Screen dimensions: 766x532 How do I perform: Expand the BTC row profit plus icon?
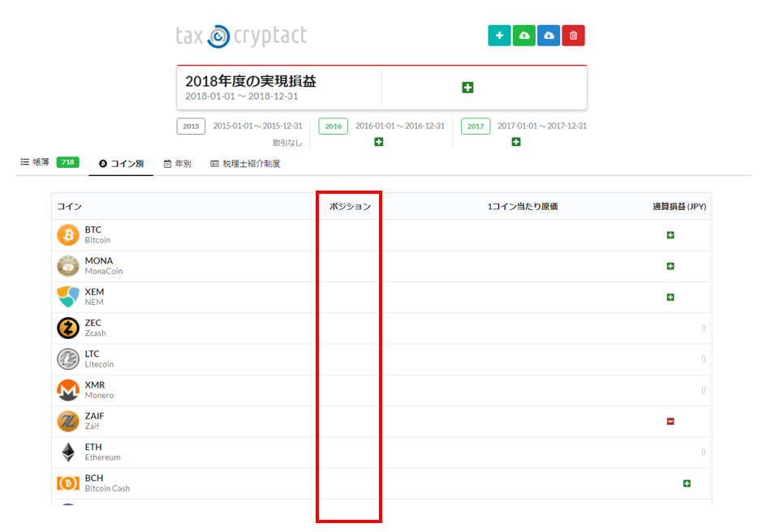point(670,235)
